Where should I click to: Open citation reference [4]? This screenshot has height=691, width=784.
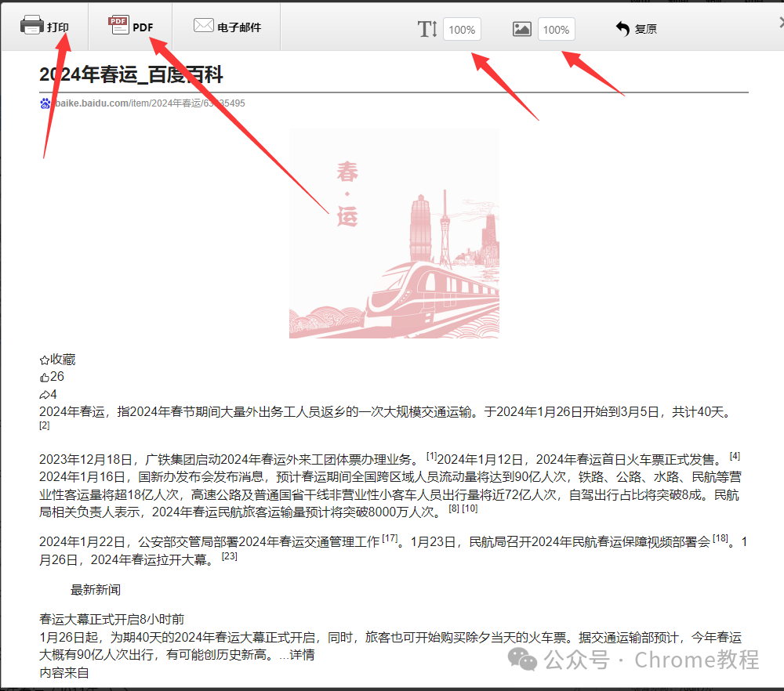[x=735, y=456]
